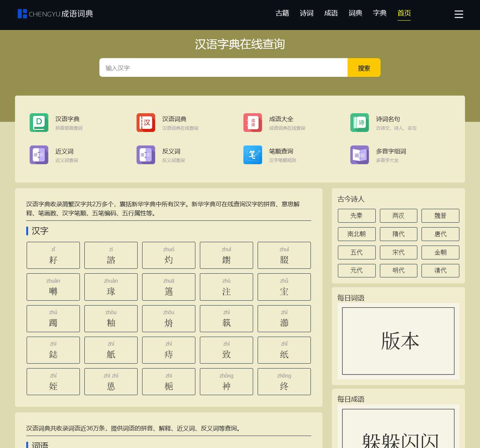This screenshot has height=448, width=480.
Task: Open the 反义词 antonyms icon
Action: (145, 155)
